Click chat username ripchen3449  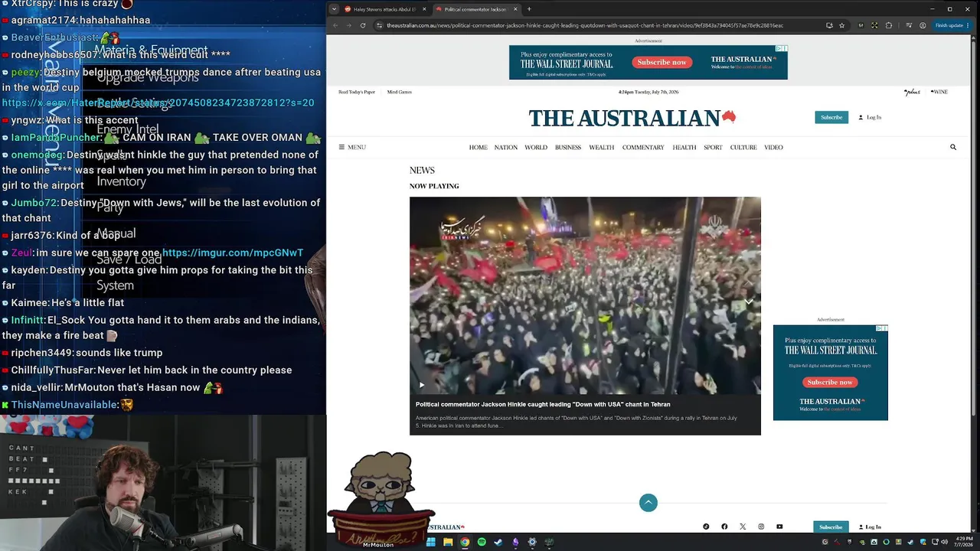coord(42,352)
